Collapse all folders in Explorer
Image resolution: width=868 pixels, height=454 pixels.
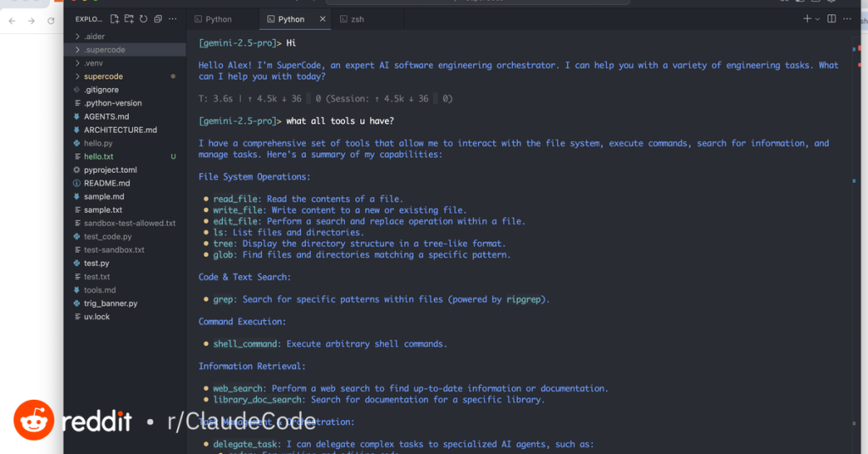coord(158,19)
